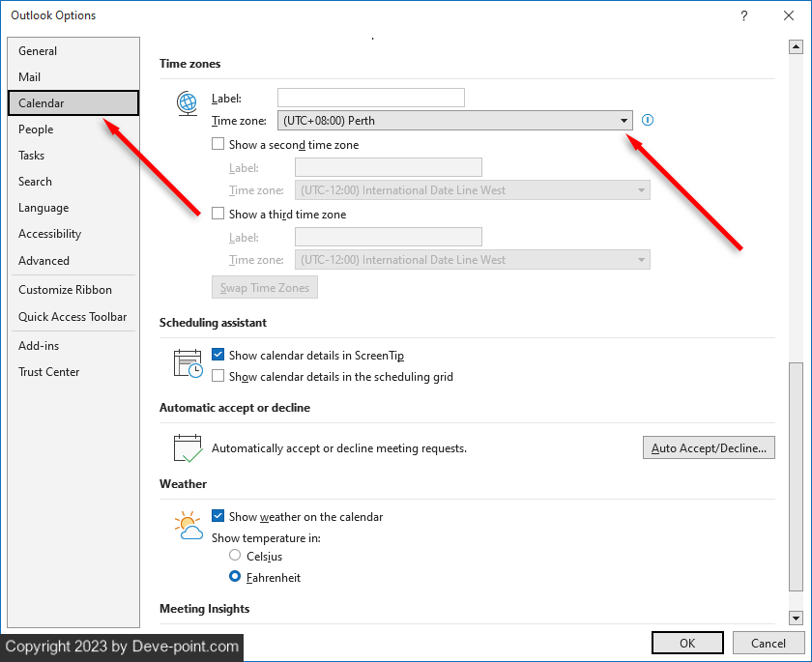The width and height of the screenshot is (812, 662).
Task: Click the weather sun and cloud icon
Action: click(188, 525)
